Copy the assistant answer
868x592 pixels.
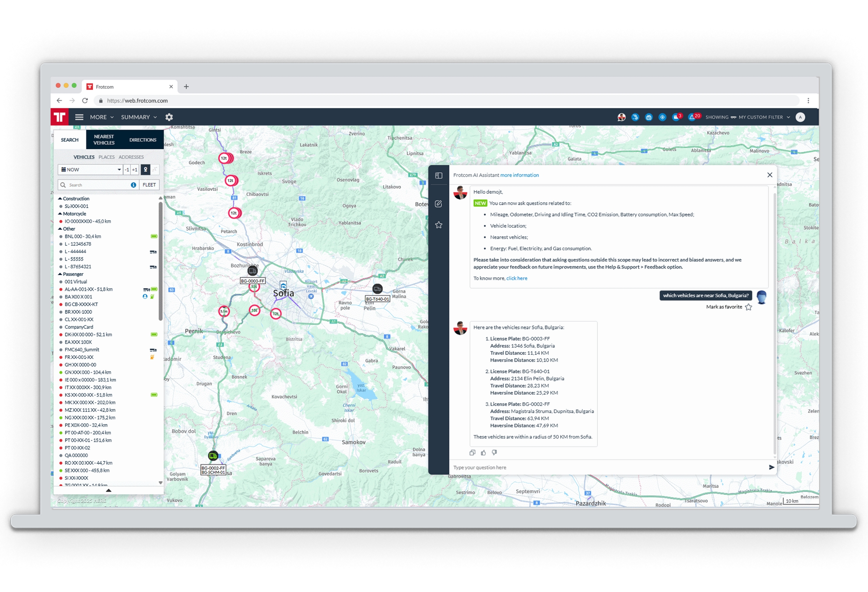(x=472, y=452)
